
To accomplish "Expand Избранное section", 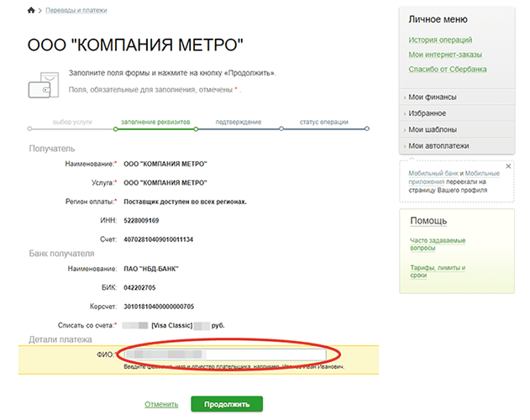I will pyautogui.click(x=427, y=113).
